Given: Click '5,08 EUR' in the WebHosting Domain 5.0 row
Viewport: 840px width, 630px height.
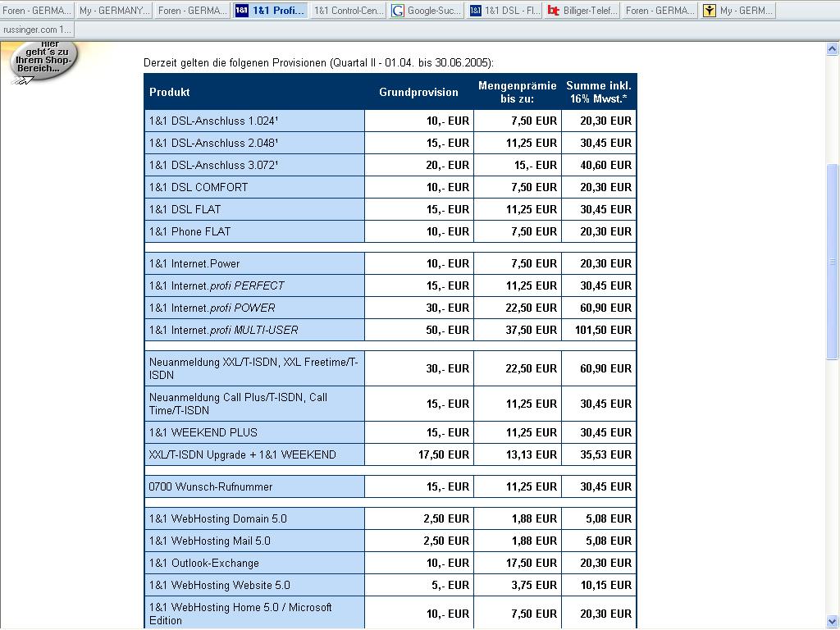Looking at the screenshot, I should [x=609, y=518].
